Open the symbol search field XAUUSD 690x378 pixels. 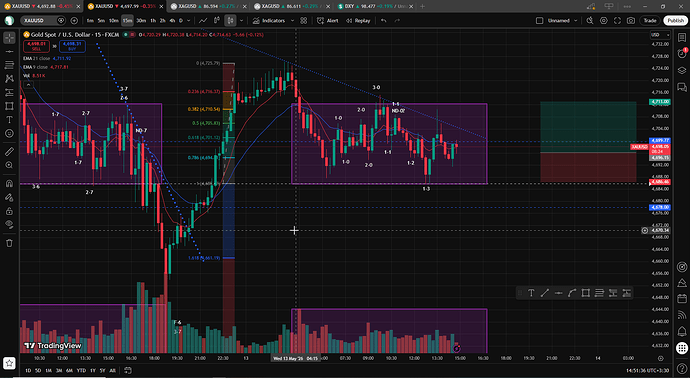click(43, 21)
